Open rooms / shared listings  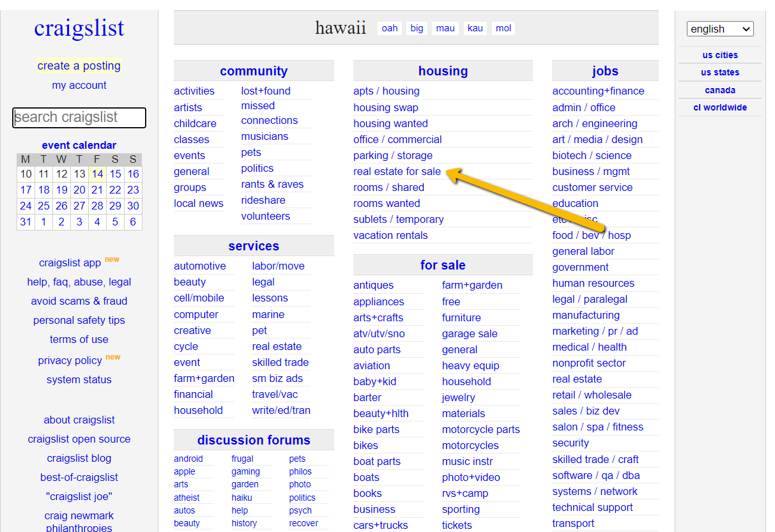tap(388, 187)
